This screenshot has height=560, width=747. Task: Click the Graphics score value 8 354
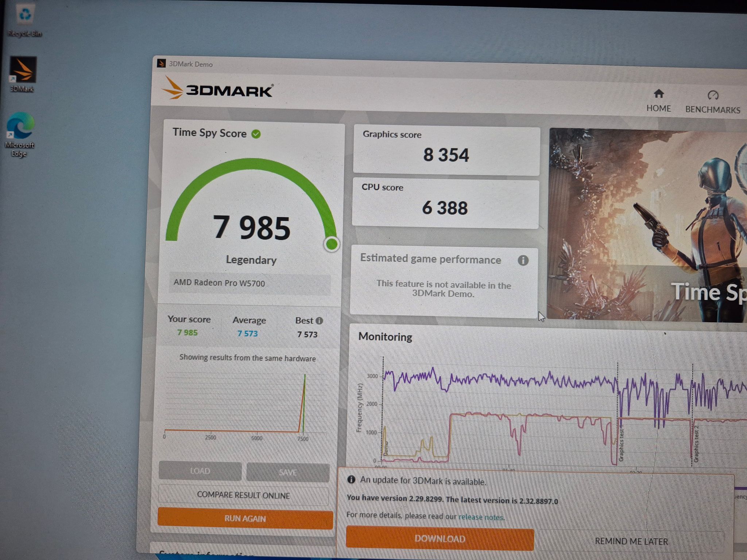pyautogui.click(x=446, y=155)
